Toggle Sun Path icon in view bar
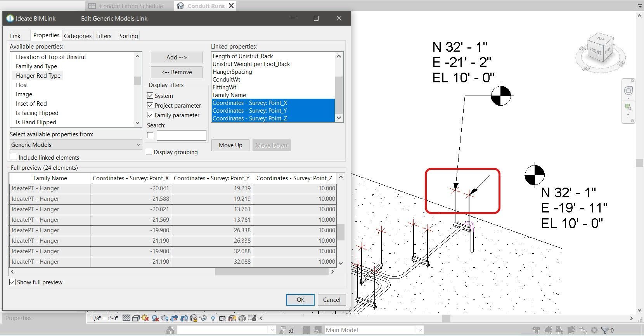This screenshot has width=644, height=336. click(145, 318)
